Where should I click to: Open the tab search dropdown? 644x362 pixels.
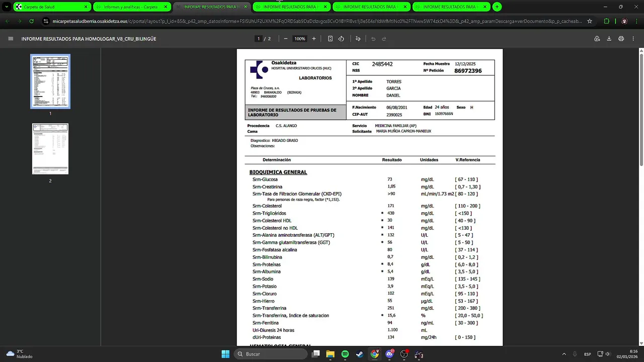tap(6, 7)
